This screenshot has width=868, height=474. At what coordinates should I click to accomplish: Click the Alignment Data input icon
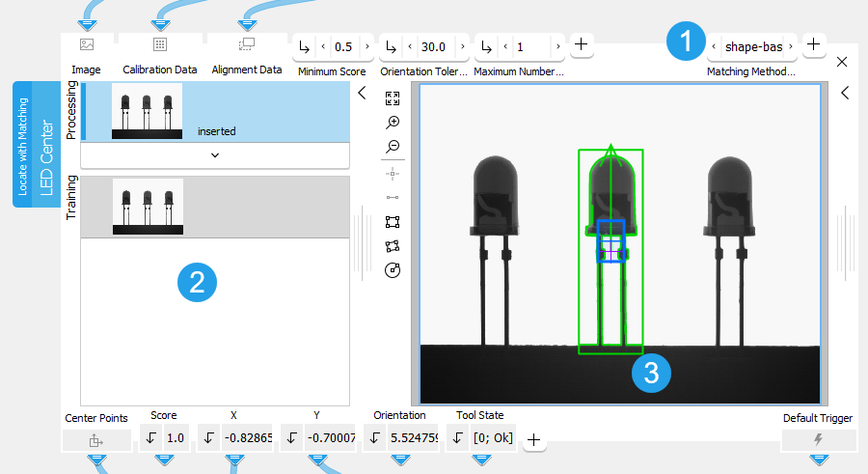(246, 44)
